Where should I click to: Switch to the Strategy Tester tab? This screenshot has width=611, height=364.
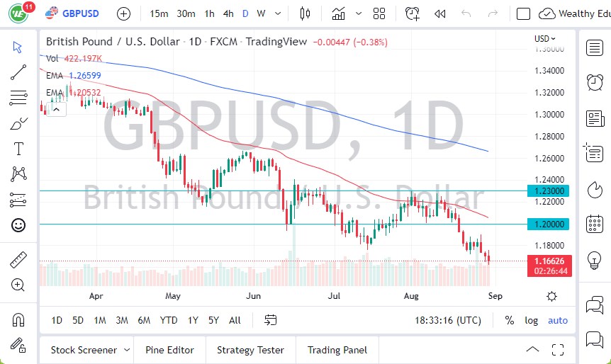pos(250,350)
